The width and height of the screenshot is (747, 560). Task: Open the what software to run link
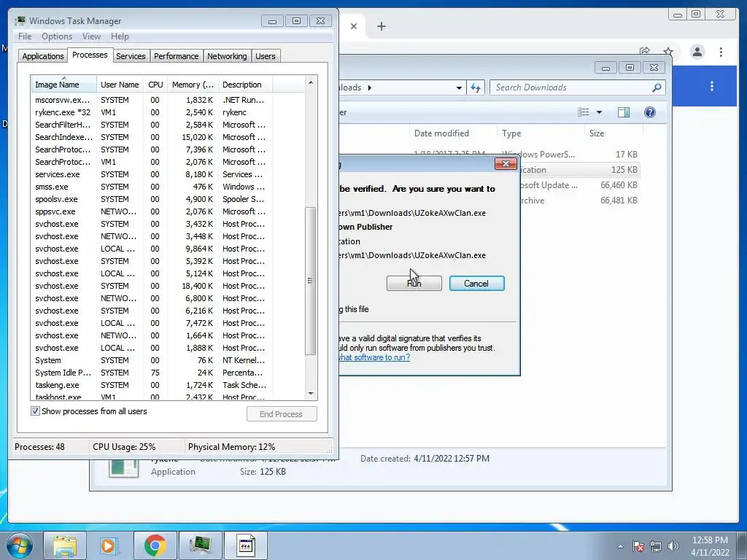pos(374,357)
